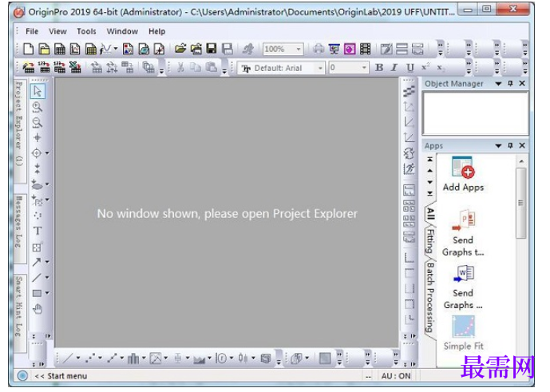The image size is (550, 392).
Task: Click the New Folder toolbar icon
Action: (44, 49)
